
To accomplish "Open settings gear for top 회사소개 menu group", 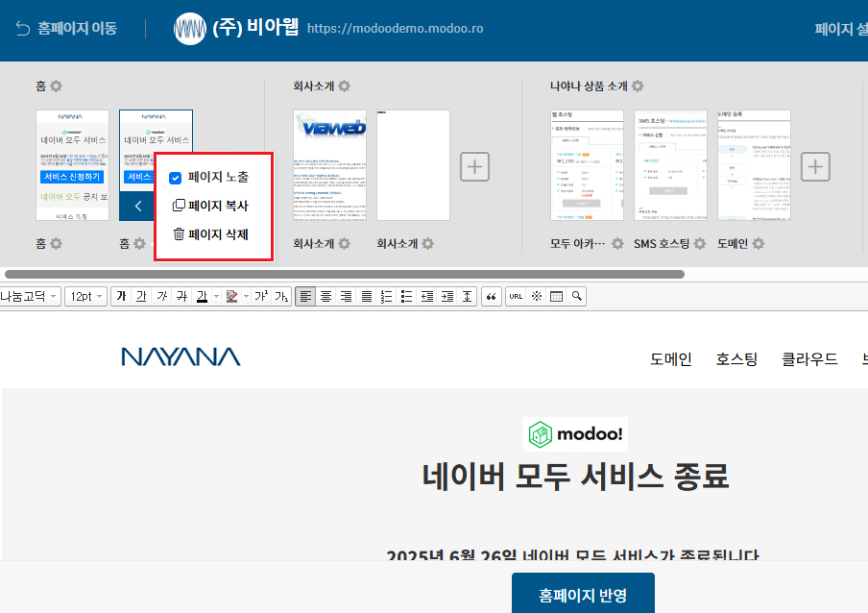I will coord(345,86).
